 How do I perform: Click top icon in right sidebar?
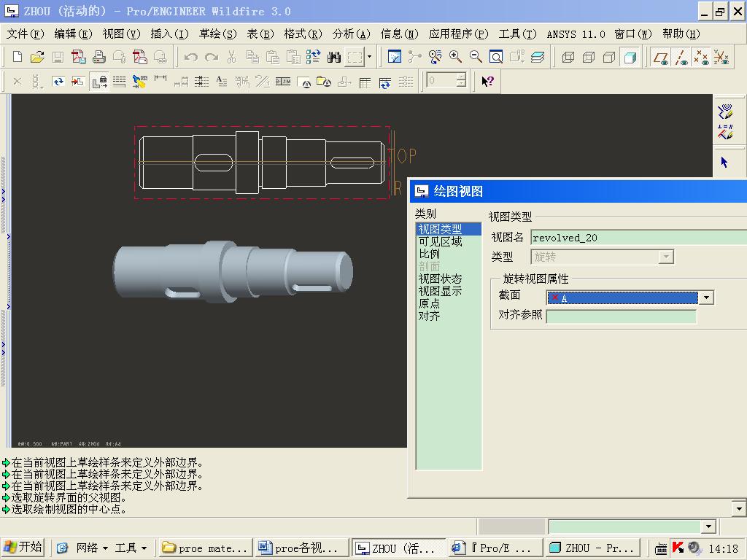(x=726, y=111)
